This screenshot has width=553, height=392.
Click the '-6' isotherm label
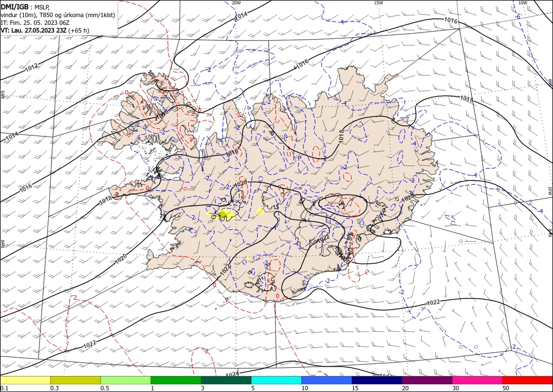pos(518,17)
